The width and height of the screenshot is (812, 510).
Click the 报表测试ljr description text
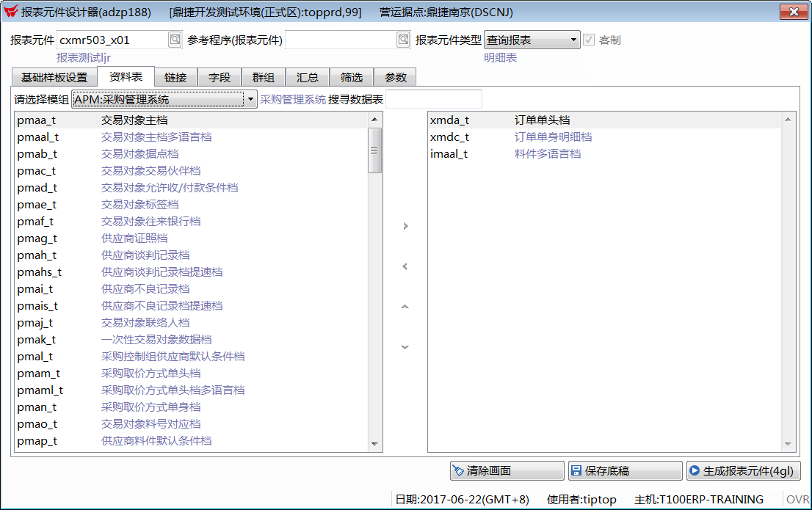(x=84, y=57)
